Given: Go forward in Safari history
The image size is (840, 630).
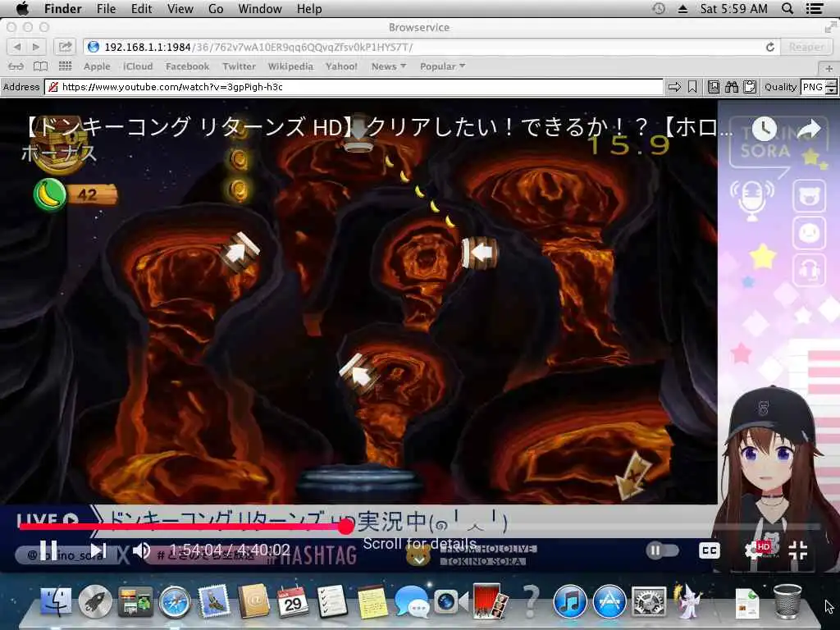Looking at the screenshot, I should pyautogui.click(x=35, y=47).
